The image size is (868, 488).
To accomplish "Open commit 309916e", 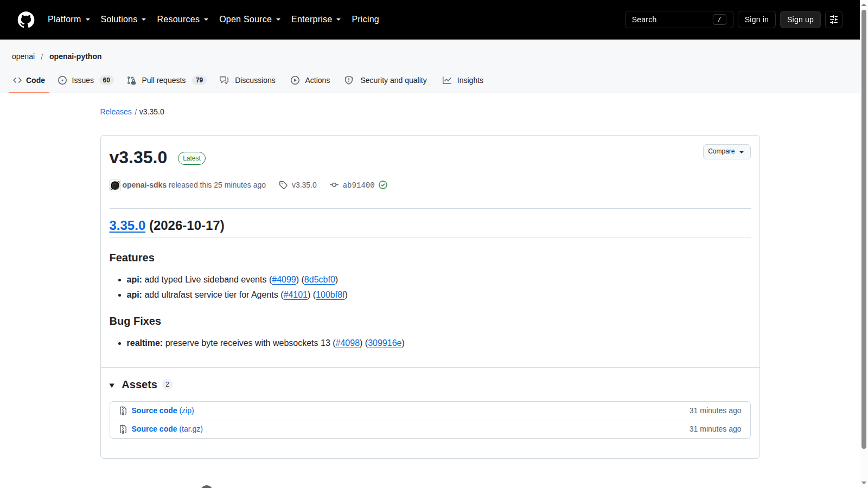I will click(385, 343).
